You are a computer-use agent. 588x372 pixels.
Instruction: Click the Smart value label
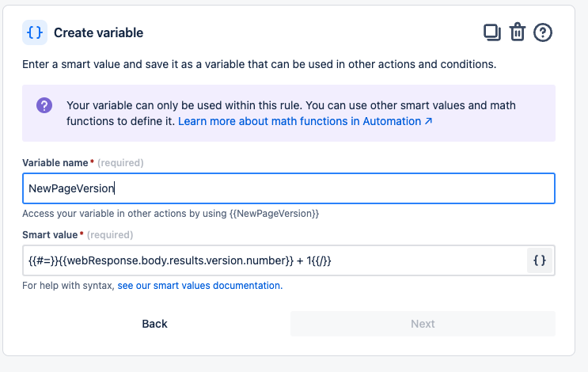click(50, 235)
